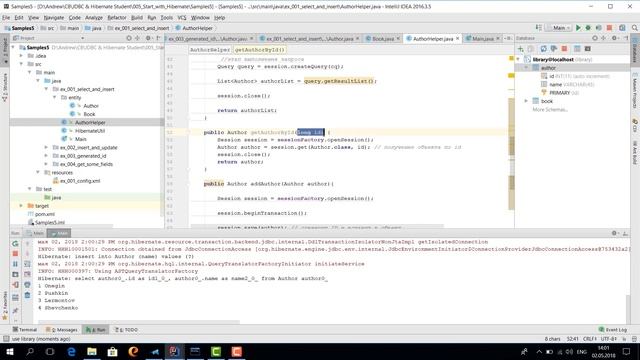
Task: Expand the .idea folder
Action: point(21,56)
